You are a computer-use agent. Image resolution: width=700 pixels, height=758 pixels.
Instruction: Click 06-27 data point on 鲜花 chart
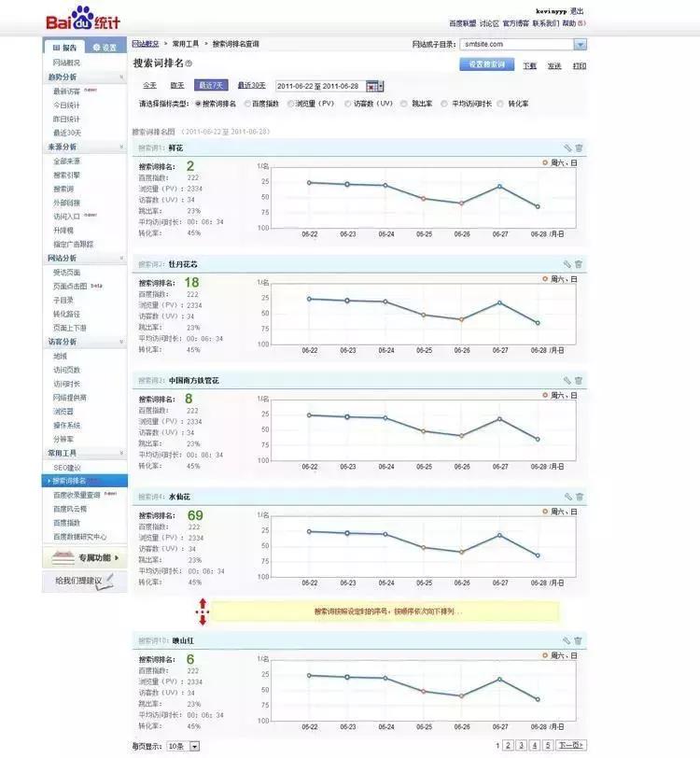500,186
